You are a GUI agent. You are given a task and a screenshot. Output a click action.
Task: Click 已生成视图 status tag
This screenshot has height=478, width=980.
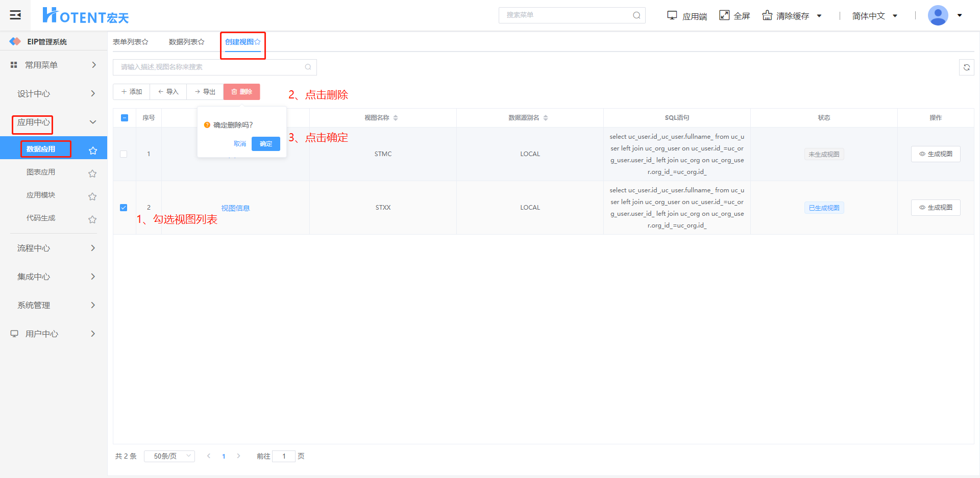point(824,208)
